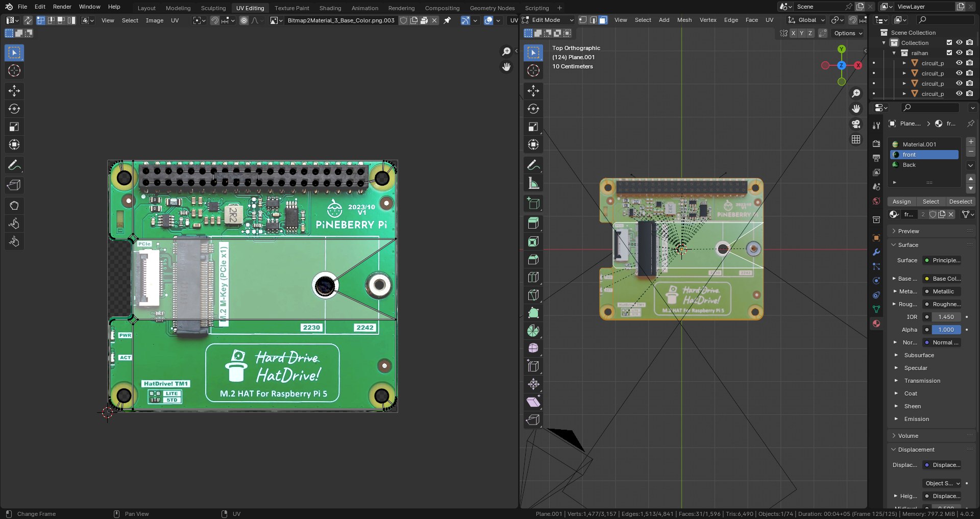Select the Rotate tool in 3D viewport

pyautogui.click(x=533, y=109)
